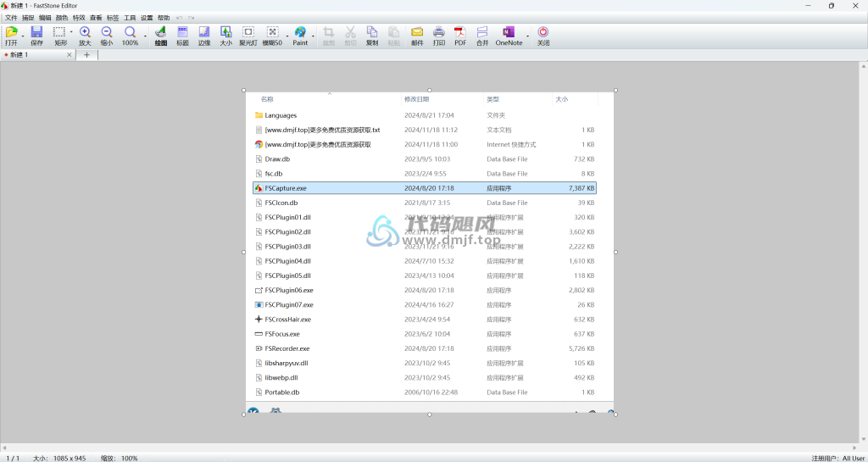Click the redo arrow in menu bar
The height and width of the screenshot is (462, 868).
coord(191,19)
